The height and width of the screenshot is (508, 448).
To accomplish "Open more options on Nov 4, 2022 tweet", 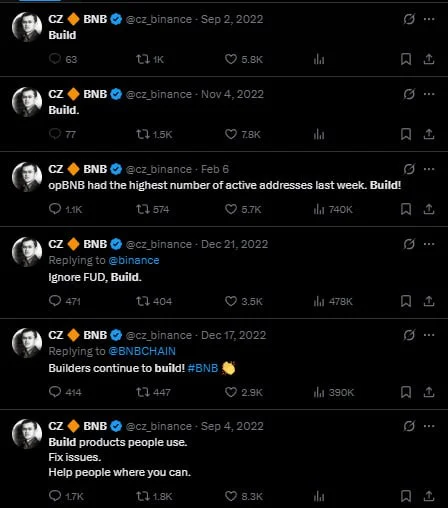I will pos(429,94).
